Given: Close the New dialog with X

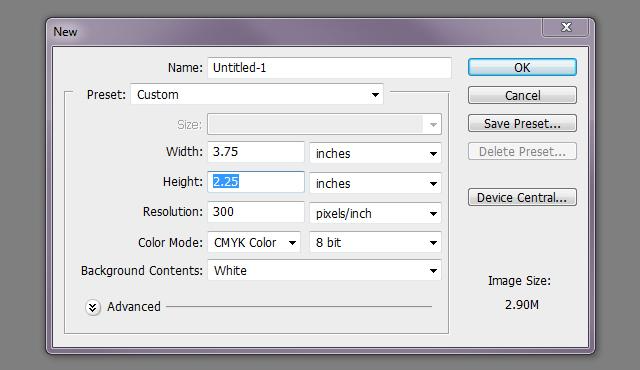Looking at the screenshot, I should 566,27.
